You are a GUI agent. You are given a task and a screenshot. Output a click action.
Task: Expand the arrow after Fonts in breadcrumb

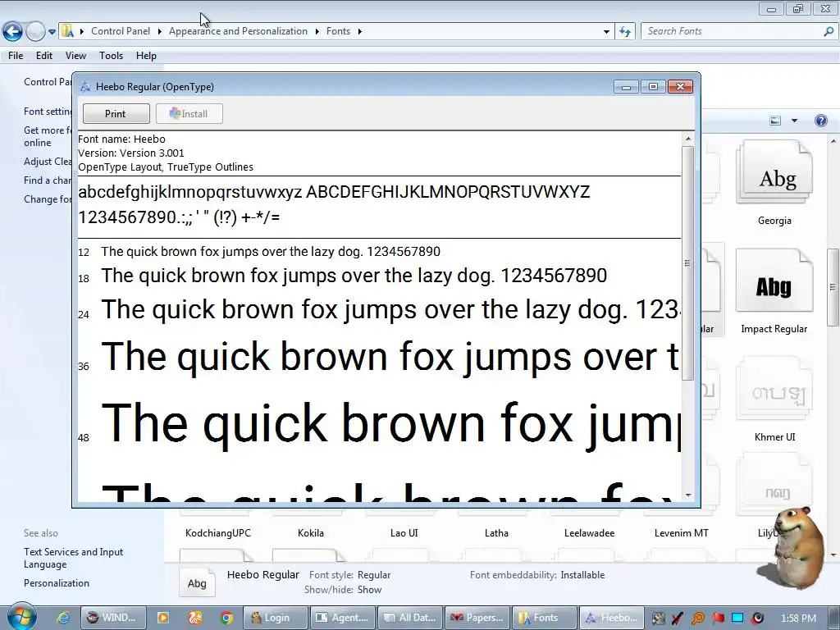pos(359,31)
